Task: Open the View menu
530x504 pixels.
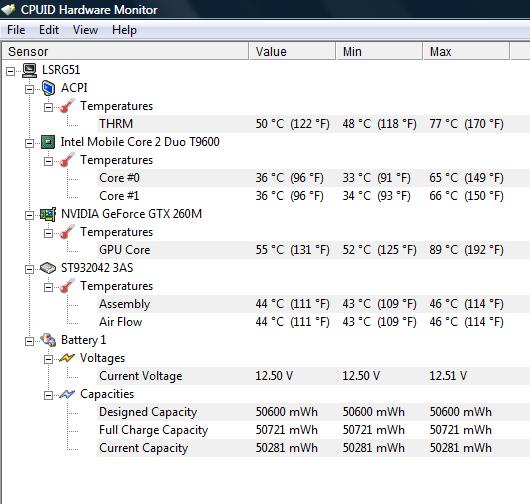Action: point(86,30)
